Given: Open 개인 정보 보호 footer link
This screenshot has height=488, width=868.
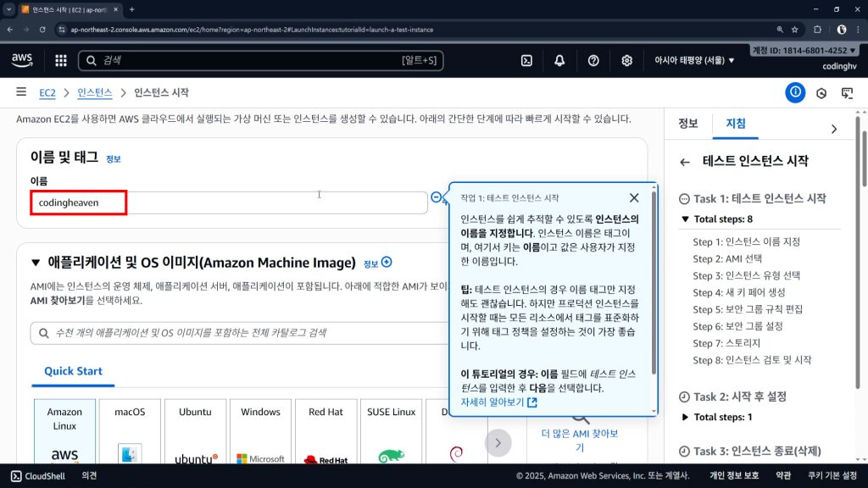Looking at the screenshot, I should point(734,475).
